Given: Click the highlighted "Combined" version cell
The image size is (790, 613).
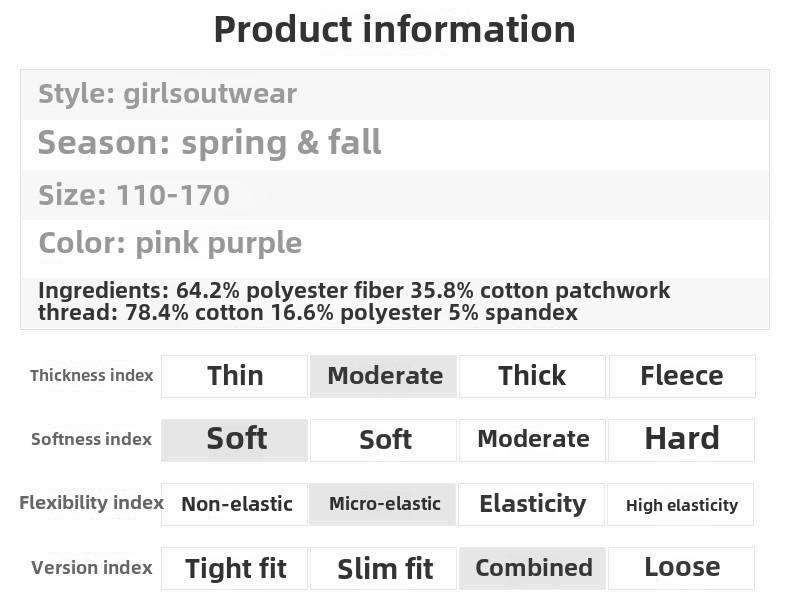Looking at the screenshot, I should 533,568.
